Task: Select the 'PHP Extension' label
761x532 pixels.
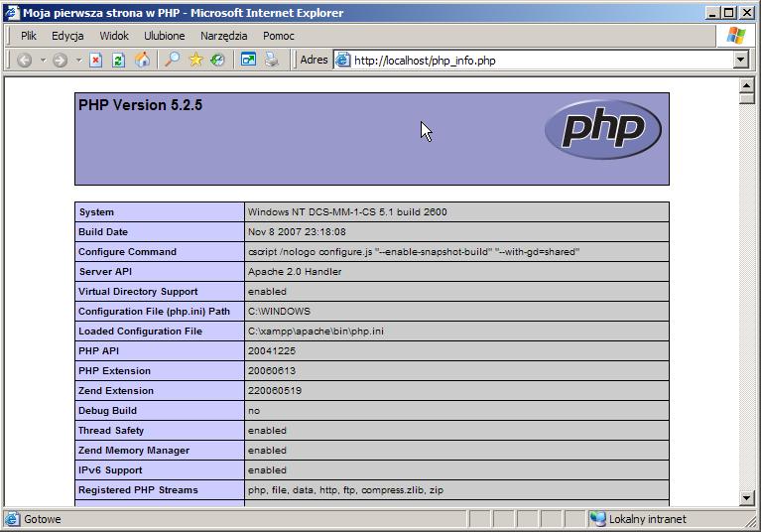Action: (x=114, y=371)
